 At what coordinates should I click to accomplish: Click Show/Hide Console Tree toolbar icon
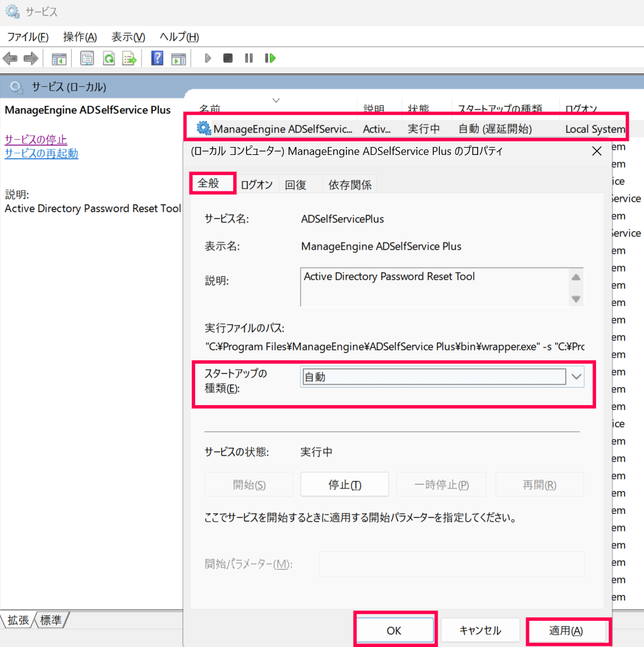59,58
